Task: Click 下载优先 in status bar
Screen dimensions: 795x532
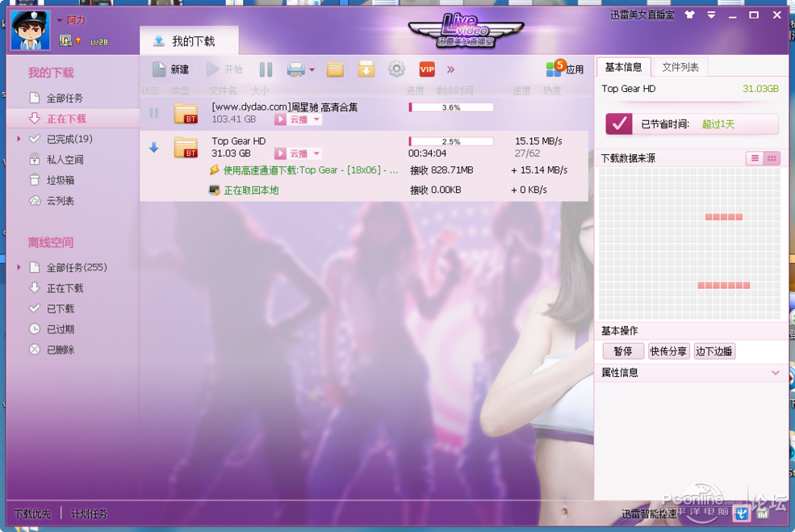Action: tap(32, 513)
